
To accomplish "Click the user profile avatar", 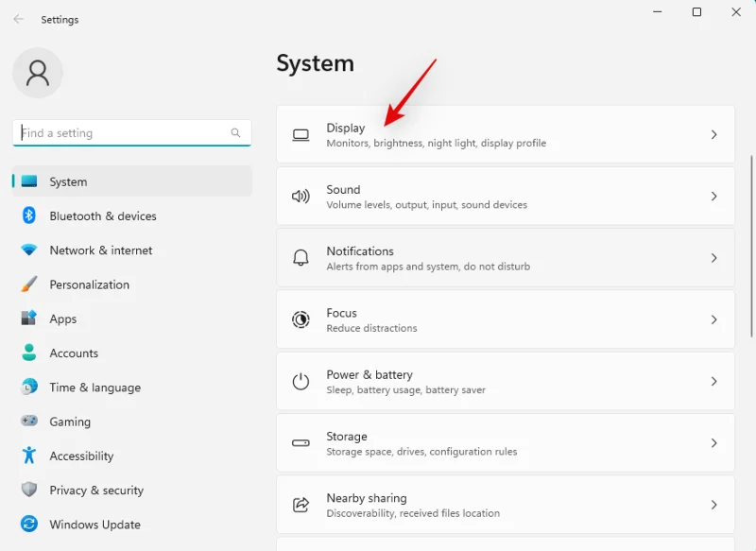I will [x=38, y=73].
